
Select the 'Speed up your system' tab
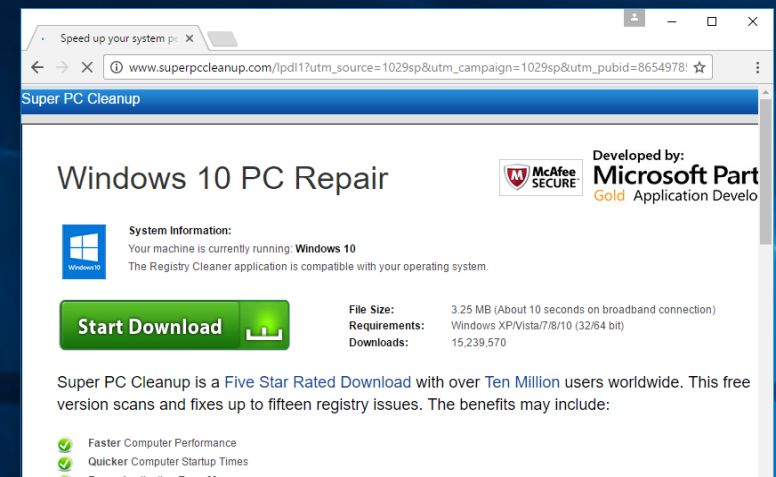(x=118, y=38)
